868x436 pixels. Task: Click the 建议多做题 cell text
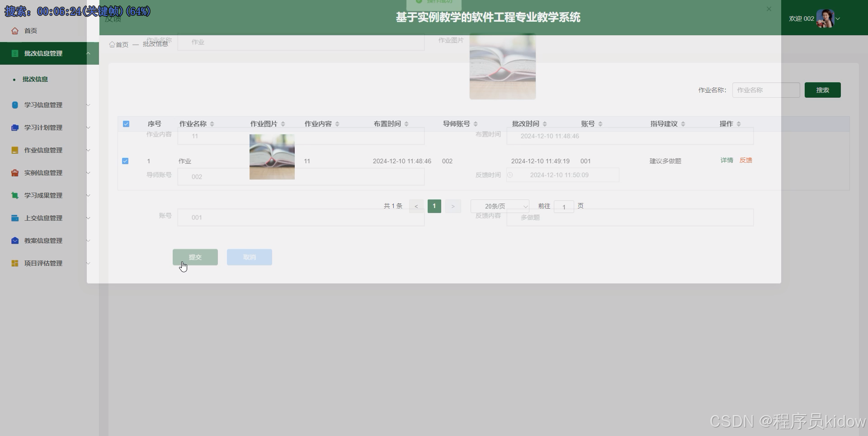pos(665,161)
